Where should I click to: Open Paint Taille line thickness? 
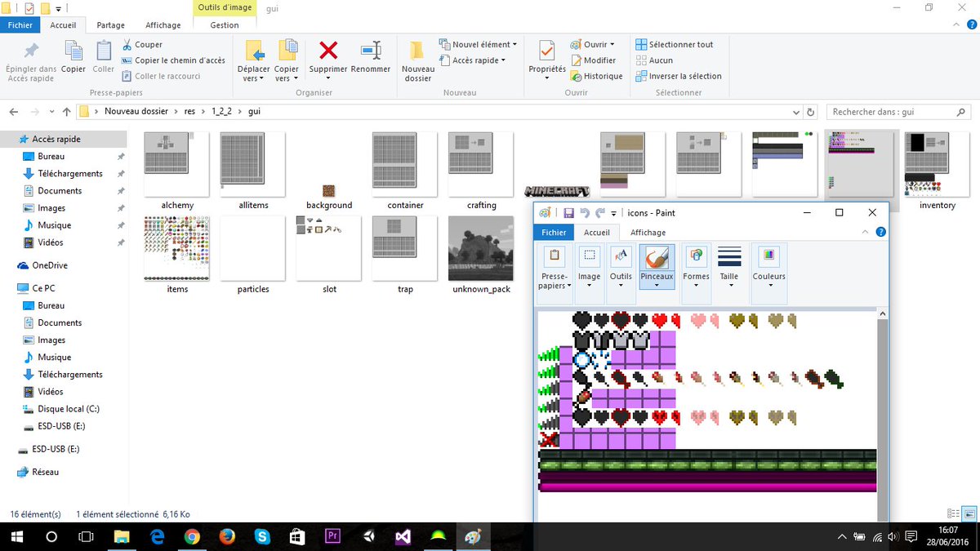pyautogui.click(x=729, y=266)
